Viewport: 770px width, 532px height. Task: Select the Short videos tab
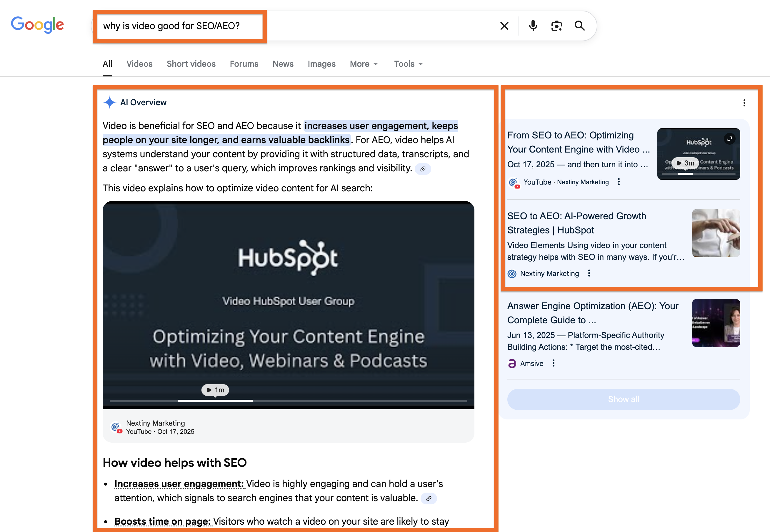[191, 64]
